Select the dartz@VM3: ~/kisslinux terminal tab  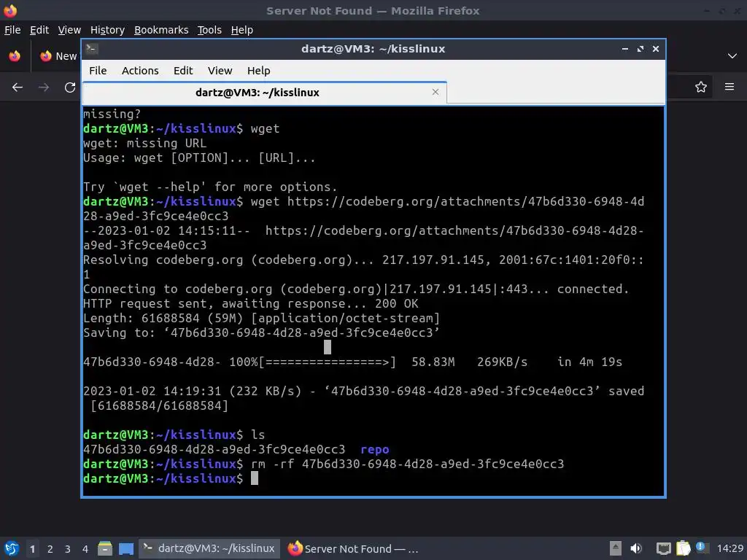(264, 93)
